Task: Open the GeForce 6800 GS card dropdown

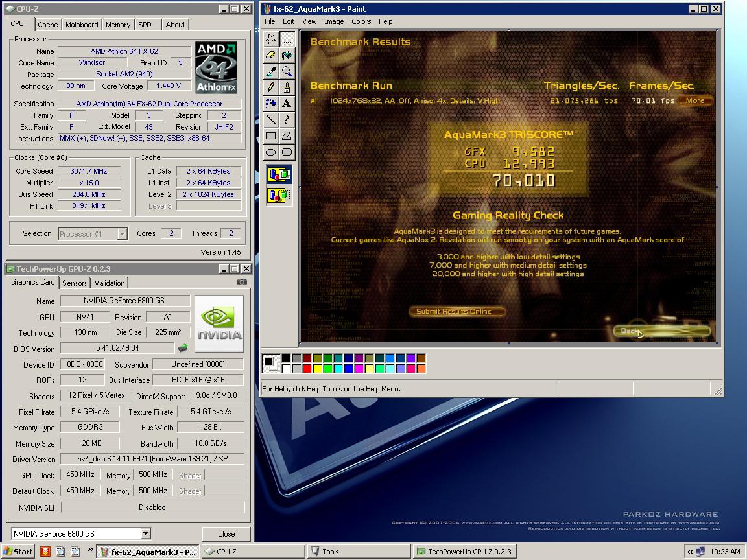Action: click(146, 534)
